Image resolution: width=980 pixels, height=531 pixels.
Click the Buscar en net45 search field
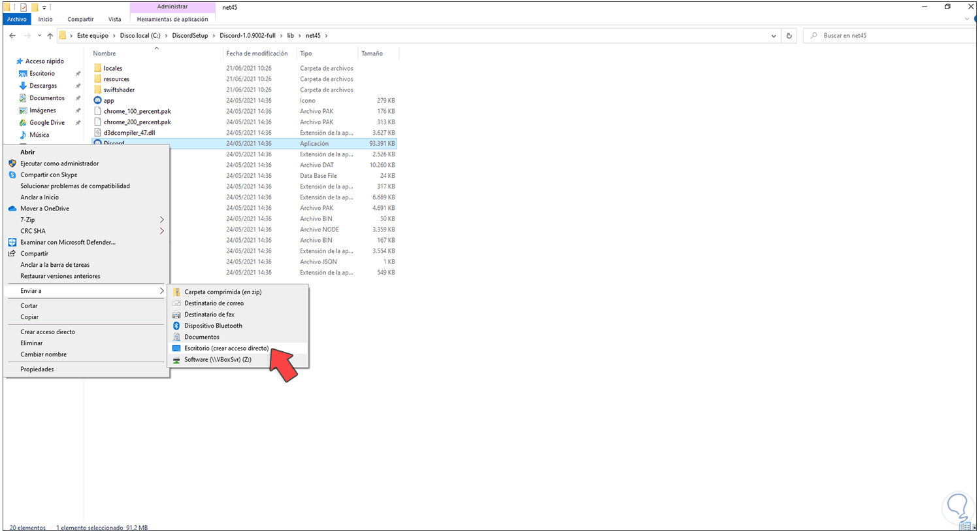[889, 35]
